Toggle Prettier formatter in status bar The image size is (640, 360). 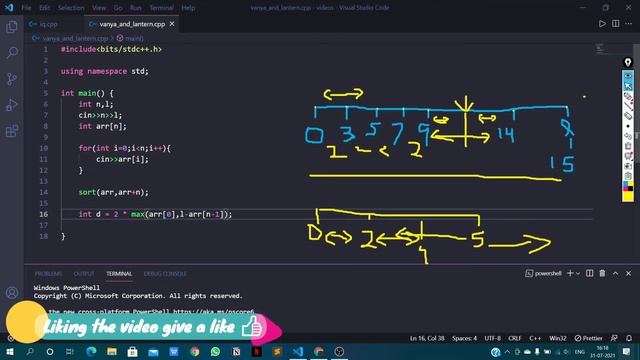tap(589, 338)
